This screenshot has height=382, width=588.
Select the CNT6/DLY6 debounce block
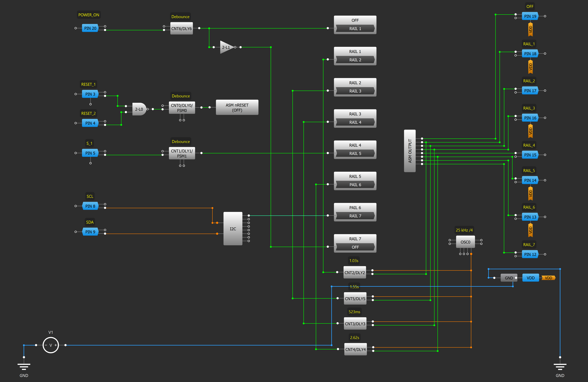click(x=181, y=28)
